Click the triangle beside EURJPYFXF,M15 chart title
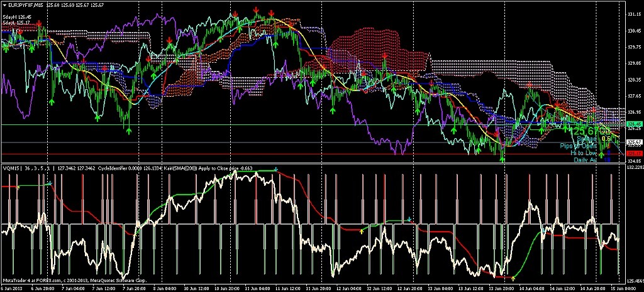 4,5
